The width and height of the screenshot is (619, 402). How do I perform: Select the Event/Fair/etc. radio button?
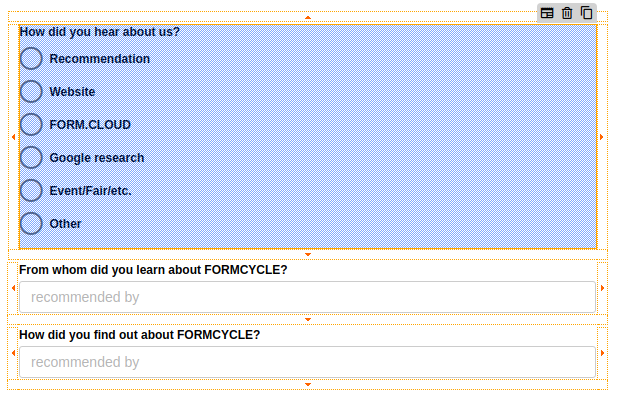pos(32,191)
